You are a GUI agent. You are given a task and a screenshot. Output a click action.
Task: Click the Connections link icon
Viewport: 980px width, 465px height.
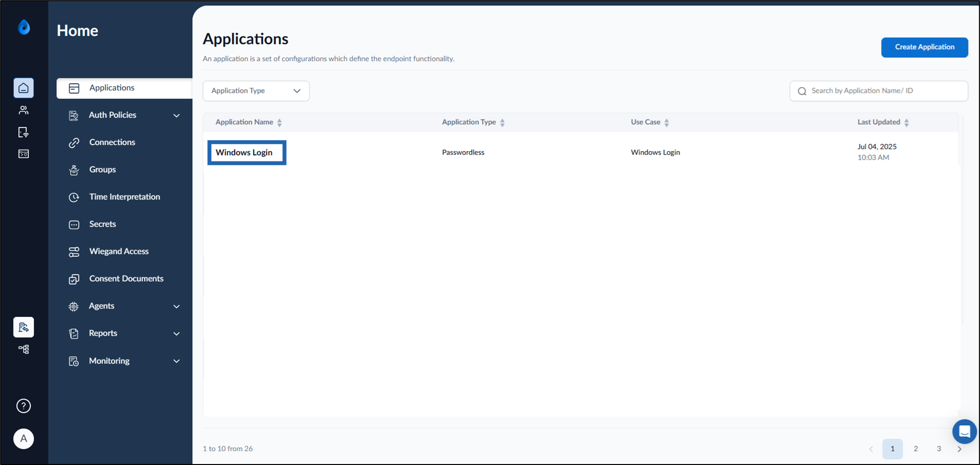74,143
